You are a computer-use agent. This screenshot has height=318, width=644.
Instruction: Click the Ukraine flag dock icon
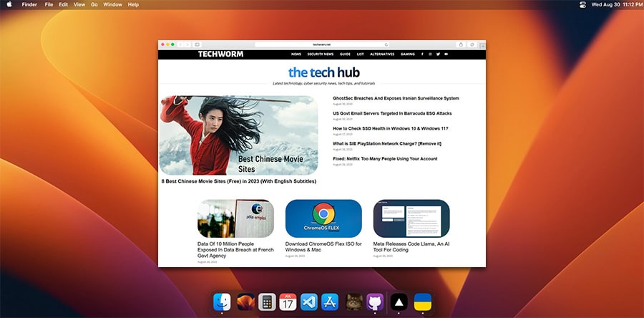coord(423,302)
